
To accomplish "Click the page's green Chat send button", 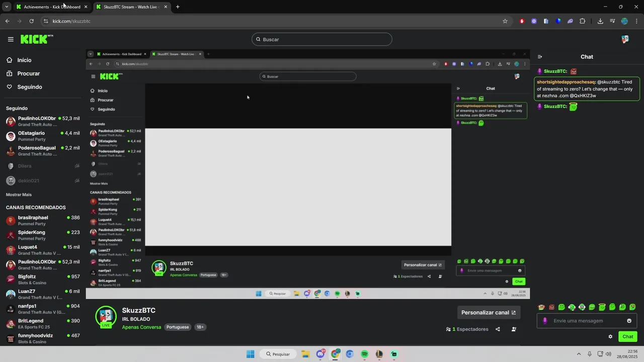I will pos(628,337).
